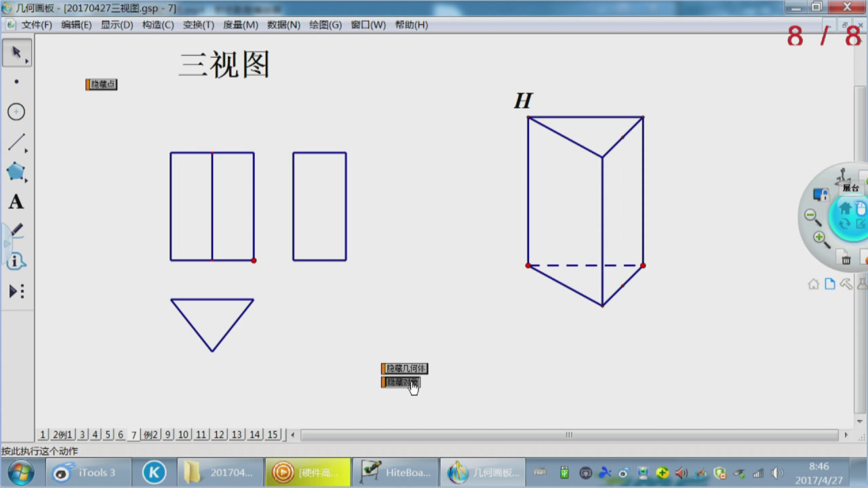Click the red vertex at prism's bottom-right
This screenshot has height=488, width=868.
click(643, 266)
